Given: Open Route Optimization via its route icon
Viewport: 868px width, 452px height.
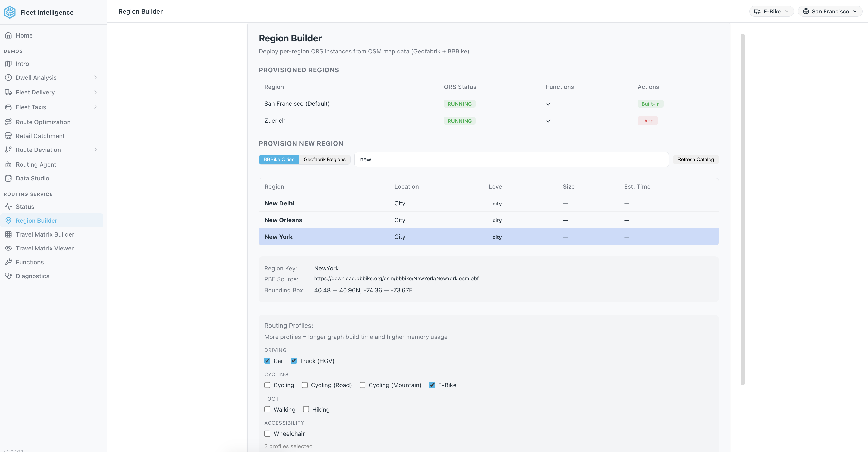Looking at the screenshot, I should click(x=8, y=122).
